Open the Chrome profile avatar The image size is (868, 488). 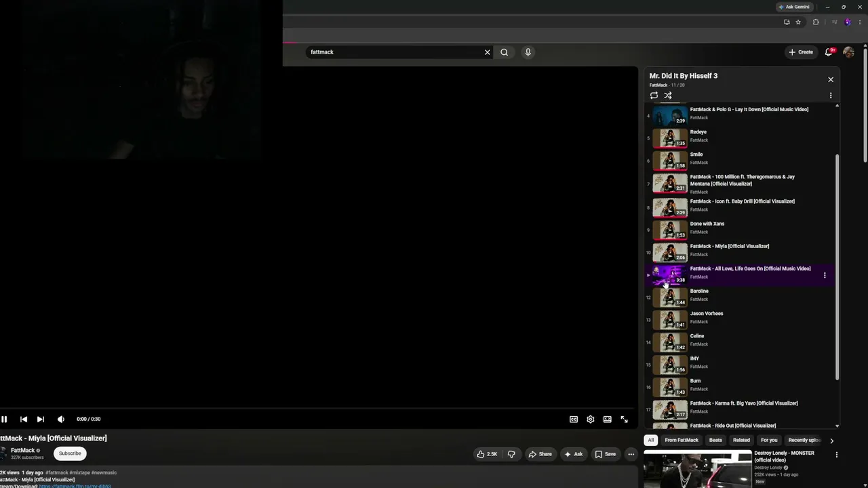pos(848,22)
